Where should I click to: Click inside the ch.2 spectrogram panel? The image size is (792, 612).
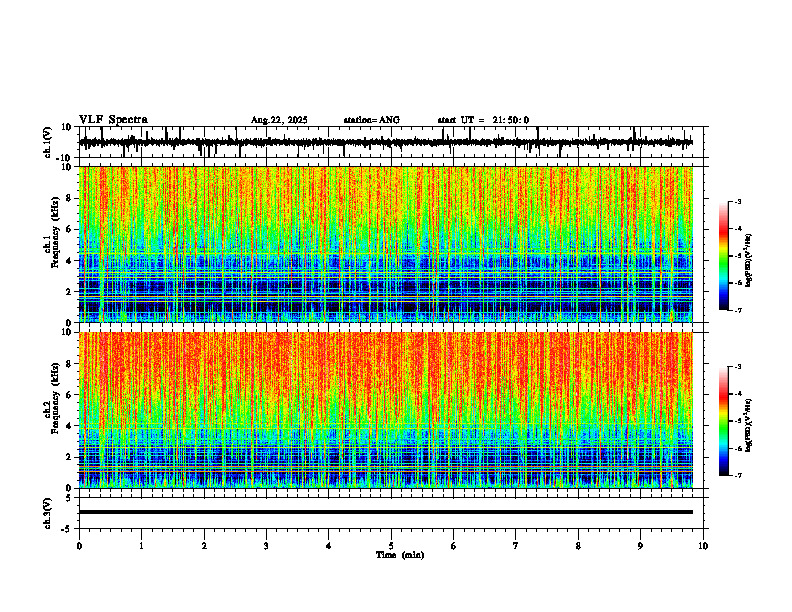(x=386, y=410)
